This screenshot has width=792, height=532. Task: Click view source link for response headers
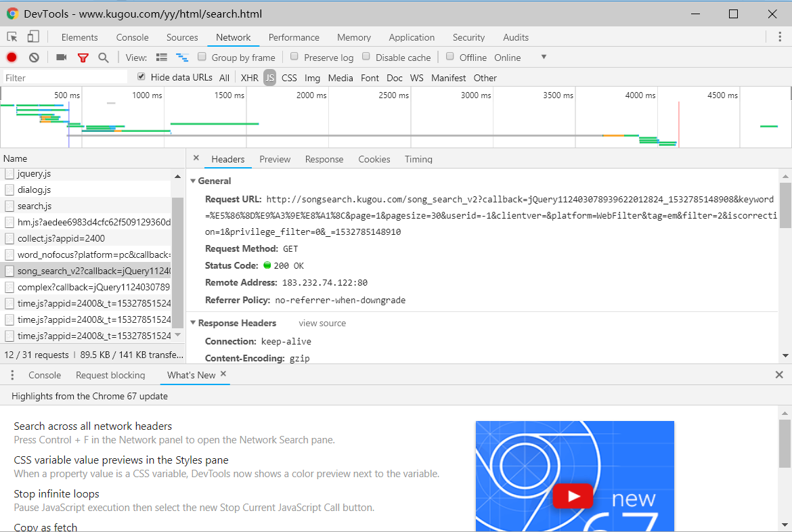322,323
